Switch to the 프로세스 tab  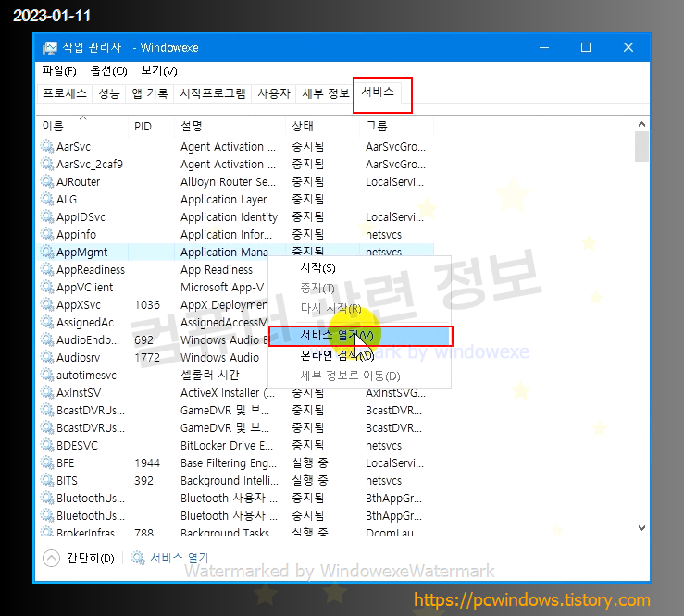[x=65, y=93]
